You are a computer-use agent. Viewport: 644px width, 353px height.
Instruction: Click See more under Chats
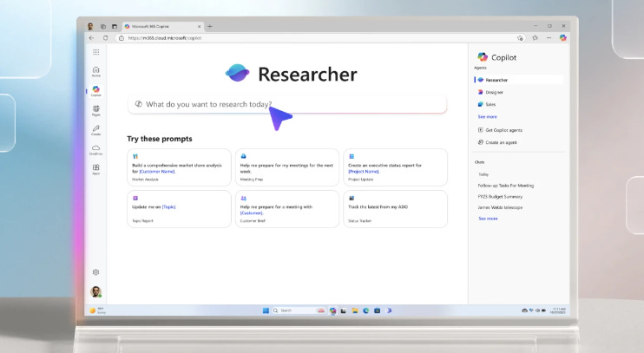(x=488, y=219)
